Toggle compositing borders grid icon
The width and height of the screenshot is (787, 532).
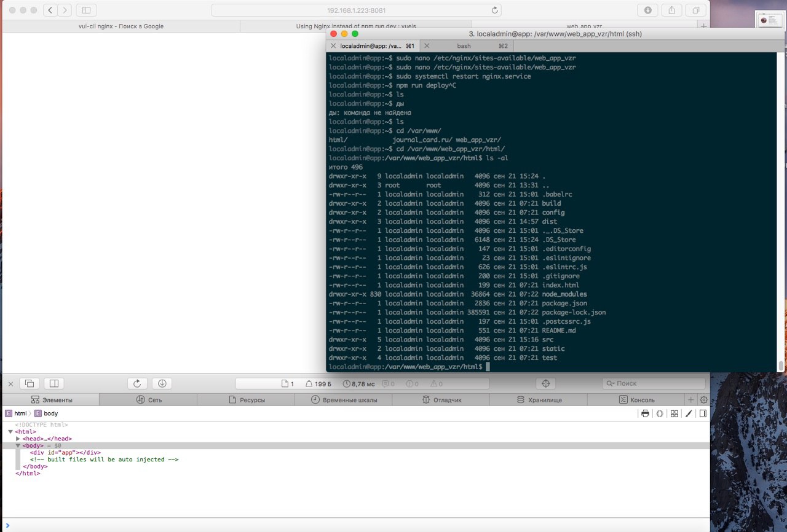(674, 414)
